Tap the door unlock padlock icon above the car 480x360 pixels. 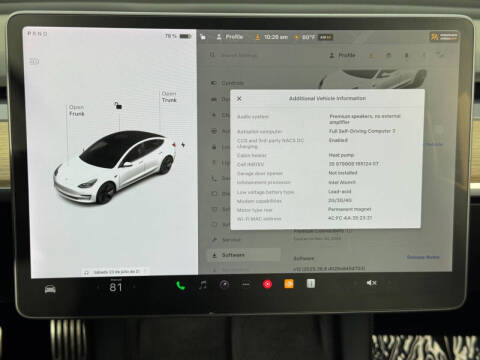pos(118,105)
